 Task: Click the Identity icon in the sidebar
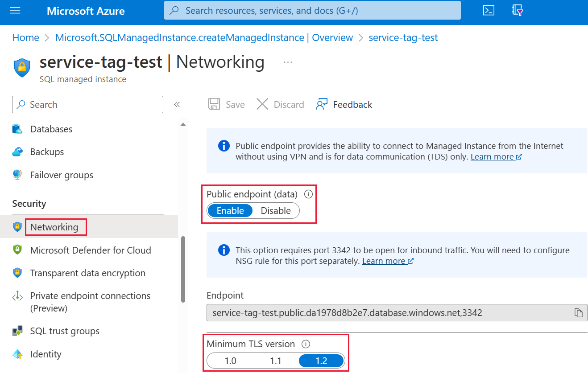point(17,354)
